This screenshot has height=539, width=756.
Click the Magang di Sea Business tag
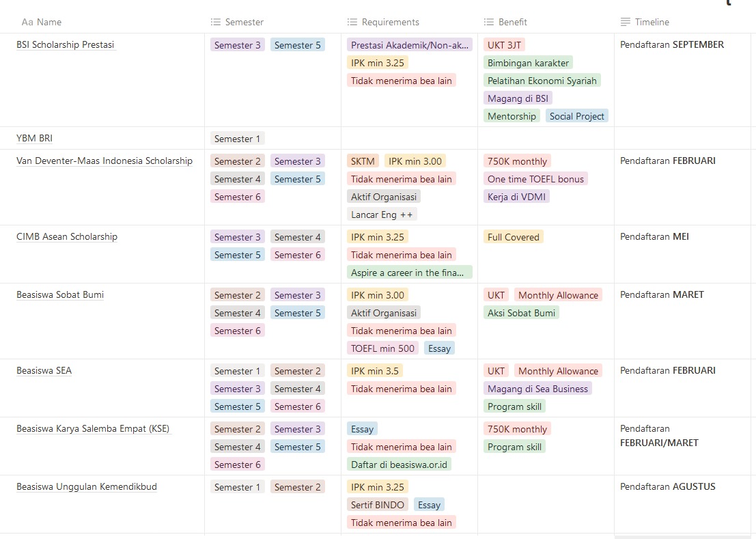point(537,389)
